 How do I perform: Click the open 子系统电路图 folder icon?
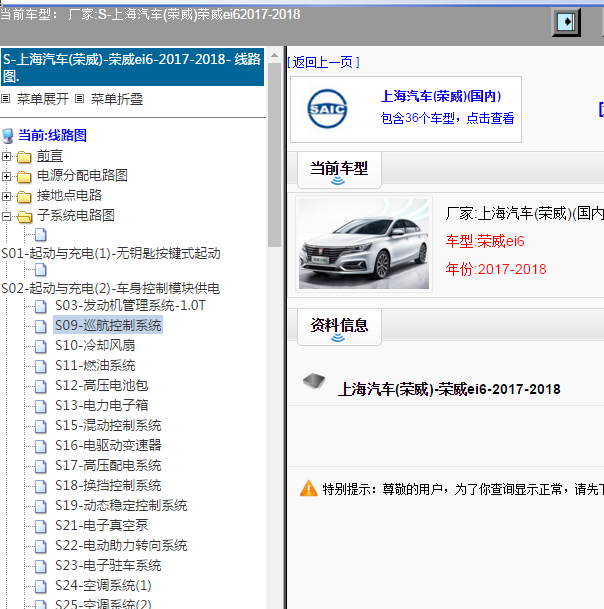(x=24, y=216)
